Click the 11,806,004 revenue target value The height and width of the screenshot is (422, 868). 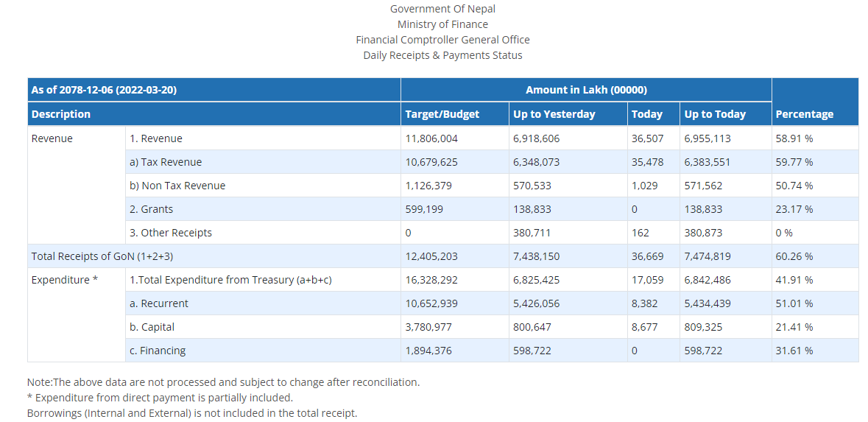point(431,138)
